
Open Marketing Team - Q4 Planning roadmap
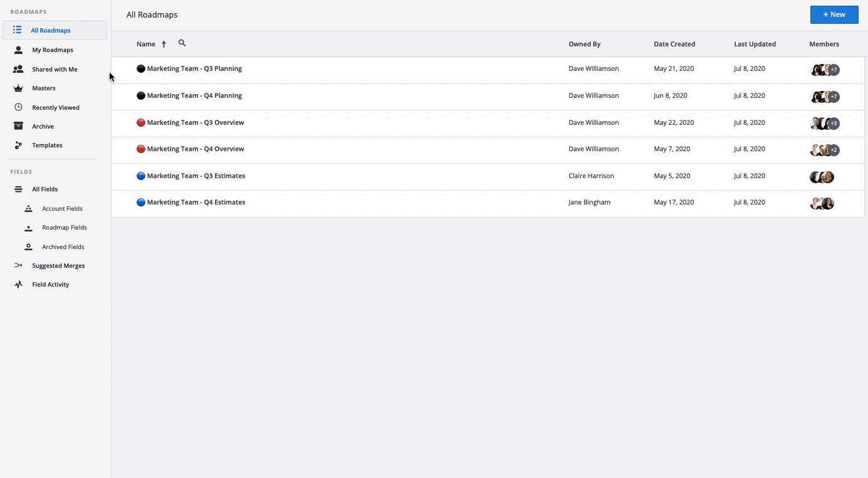point(194,96)
